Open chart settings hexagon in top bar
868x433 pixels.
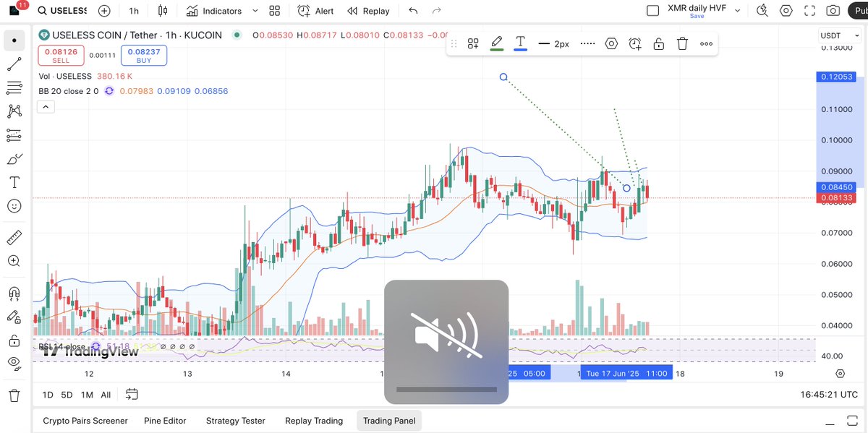(786, 11)
